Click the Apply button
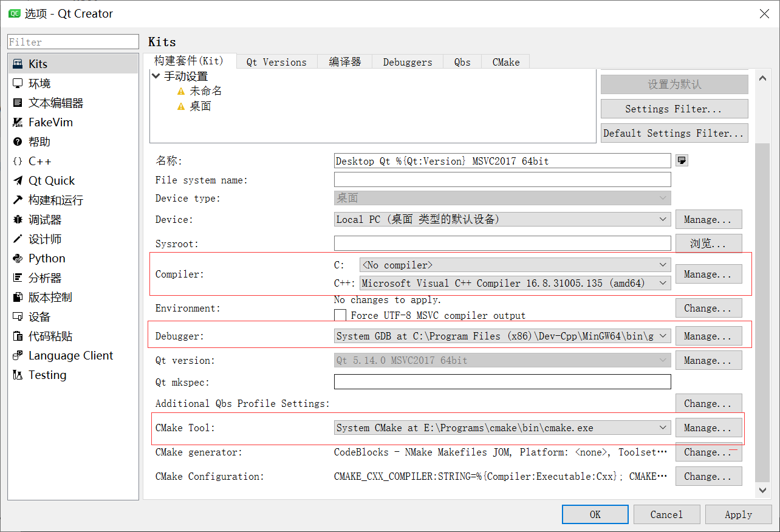Viewport: 780px width, 532px height. (738, 514)
